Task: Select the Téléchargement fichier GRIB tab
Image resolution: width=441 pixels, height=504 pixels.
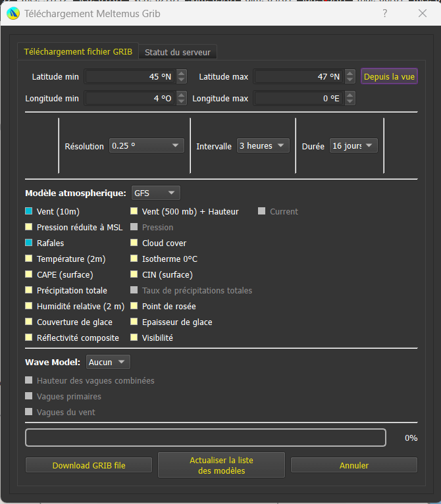Action: coord(78,52)
